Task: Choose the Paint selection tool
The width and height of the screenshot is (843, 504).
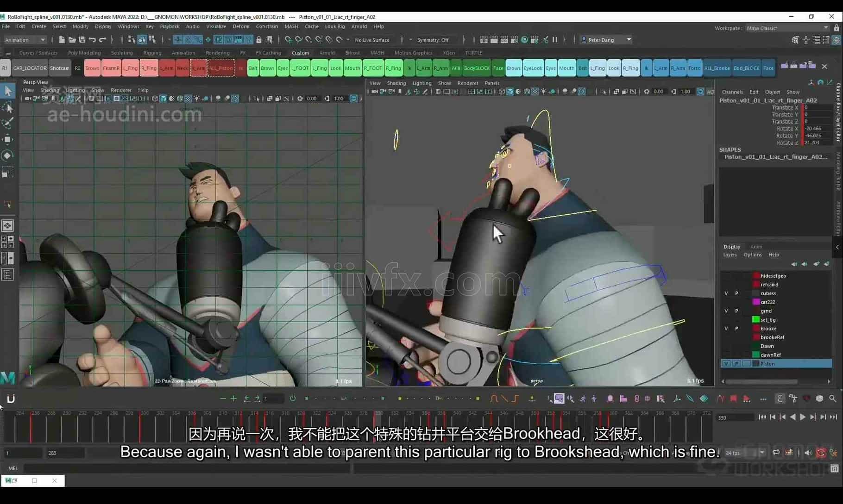Action: pos(8,124)
